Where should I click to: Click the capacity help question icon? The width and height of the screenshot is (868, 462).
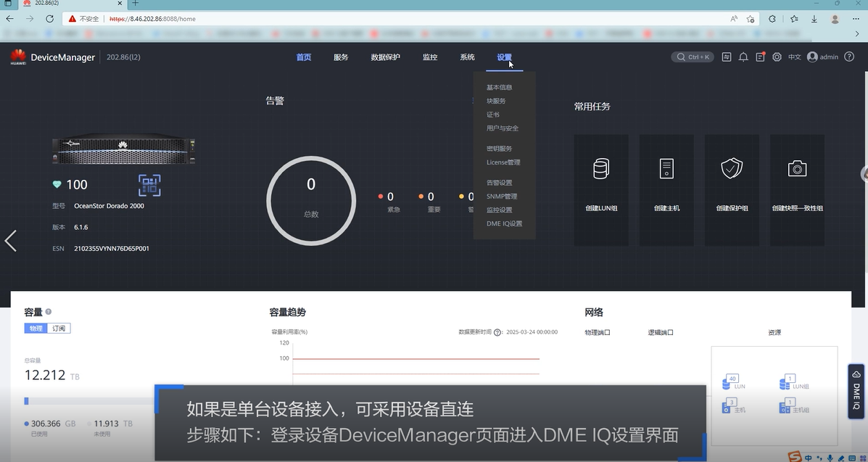[x=49, y=312]
